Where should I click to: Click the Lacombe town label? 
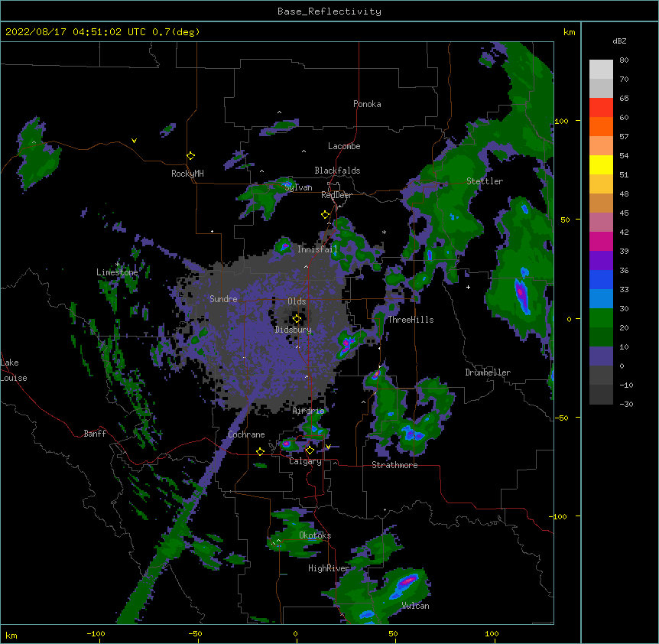tap(344, 146)
